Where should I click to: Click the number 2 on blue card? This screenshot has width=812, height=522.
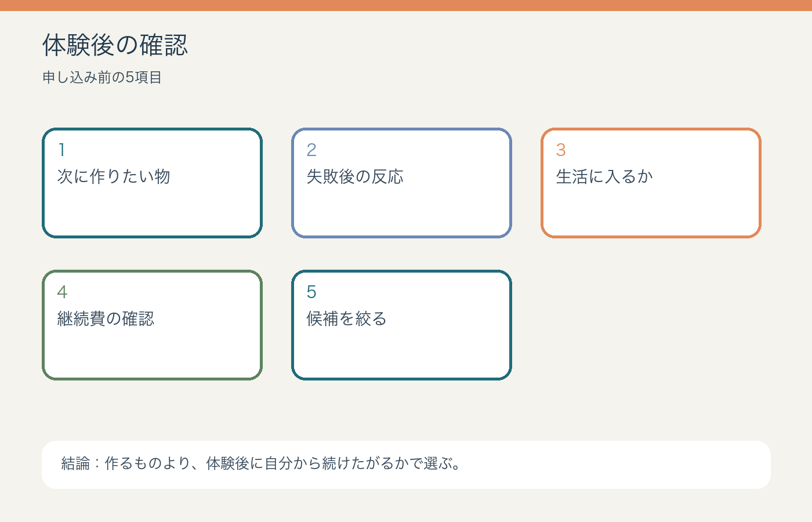point(311,150)
